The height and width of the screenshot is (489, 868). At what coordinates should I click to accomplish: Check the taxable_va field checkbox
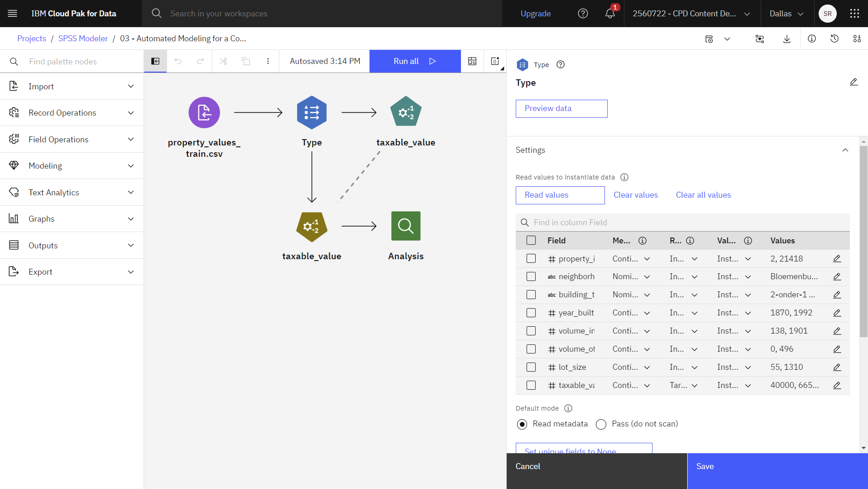coord(531,386)
